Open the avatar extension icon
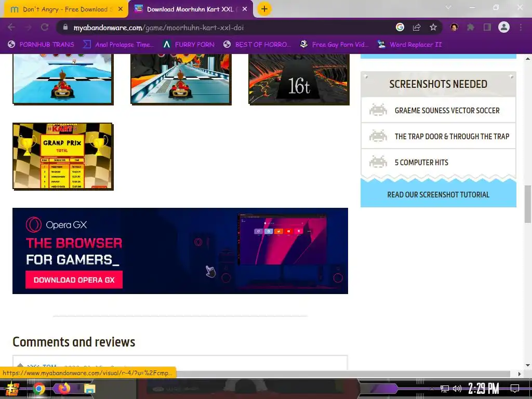The image size is (532, 399). pos(454,27)
